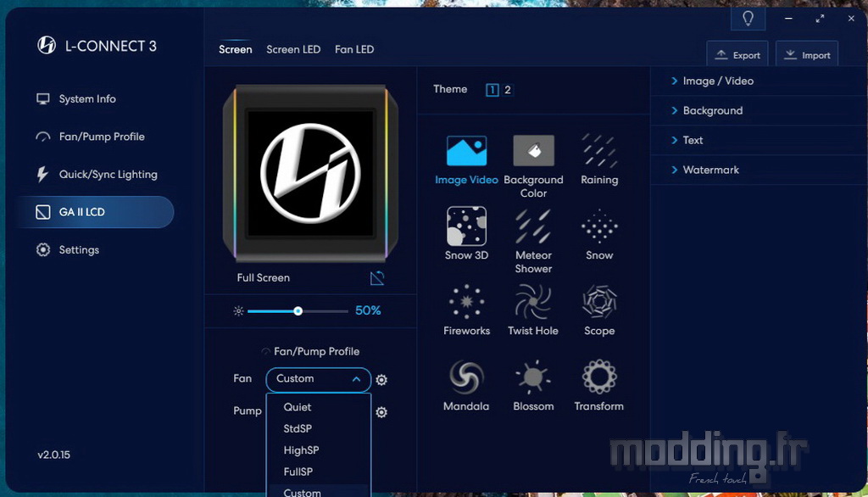Minimize the L-Connect window

point(788,19)
